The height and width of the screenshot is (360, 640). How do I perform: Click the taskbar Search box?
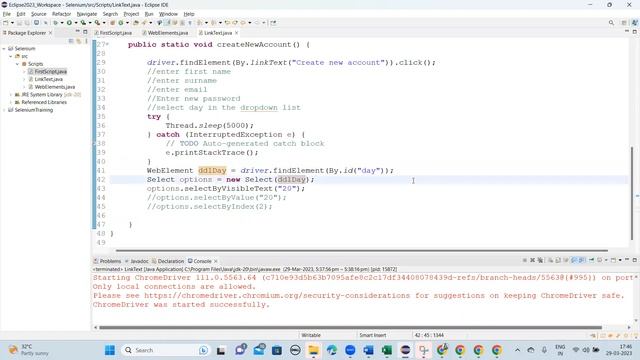click(165, 350)
